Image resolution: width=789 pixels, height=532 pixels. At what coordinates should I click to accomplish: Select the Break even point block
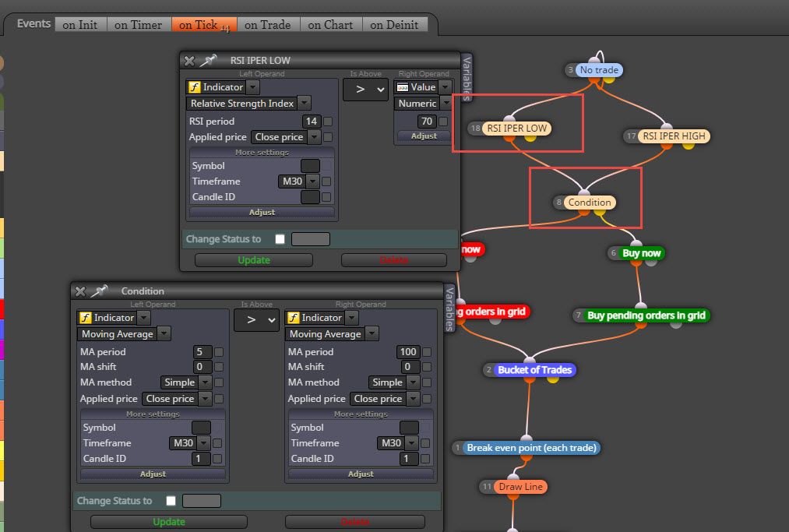pyautogui.click(x=531, y=447)
